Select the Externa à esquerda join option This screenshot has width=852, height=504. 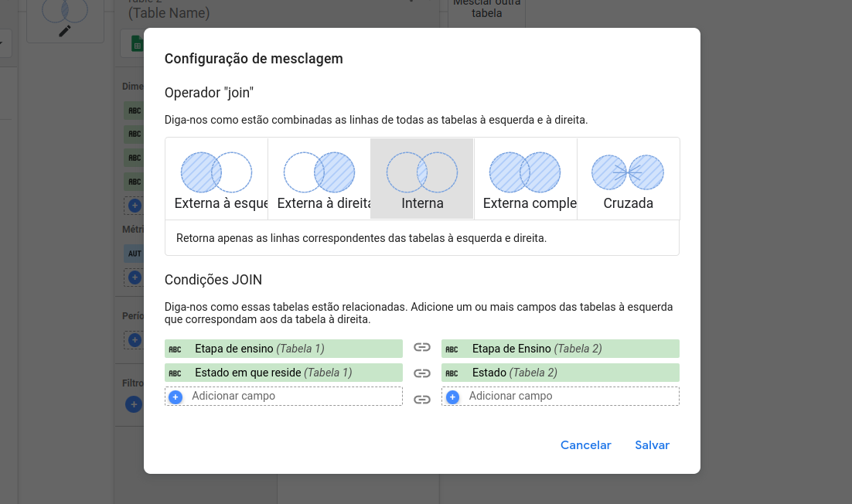click(216, 179)
